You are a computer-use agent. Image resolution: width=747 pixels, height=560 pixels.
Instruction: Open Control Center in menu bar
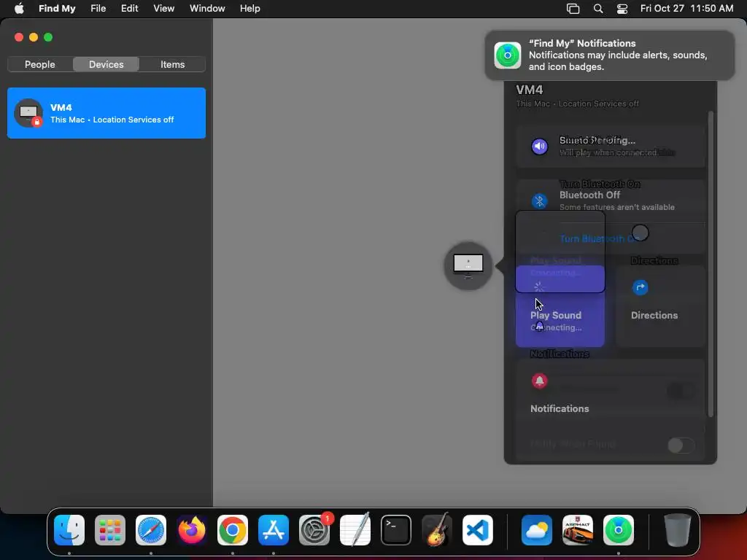pos(622,9)
